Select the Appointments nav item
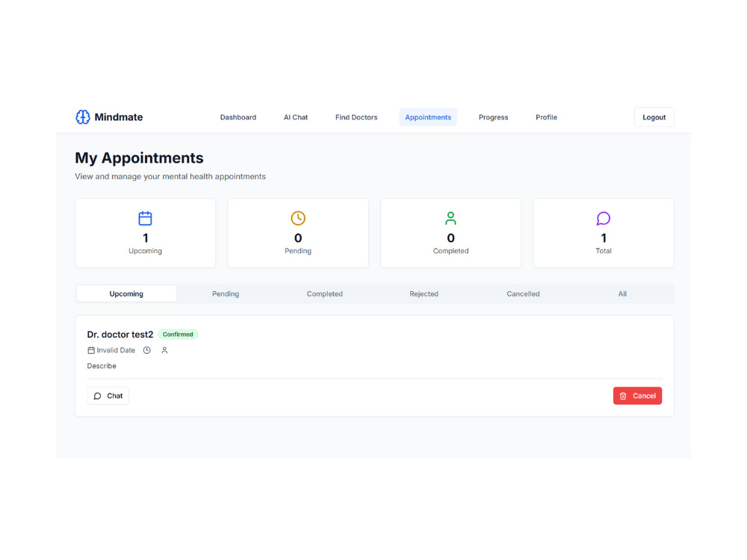Screen dimensions: 747x560 click(428, 117)
